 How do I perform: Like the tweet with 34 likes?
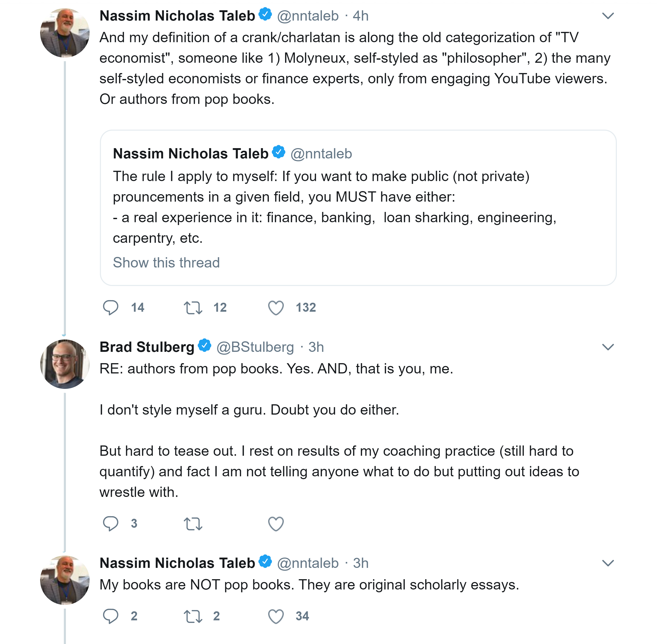click(276, 616)
